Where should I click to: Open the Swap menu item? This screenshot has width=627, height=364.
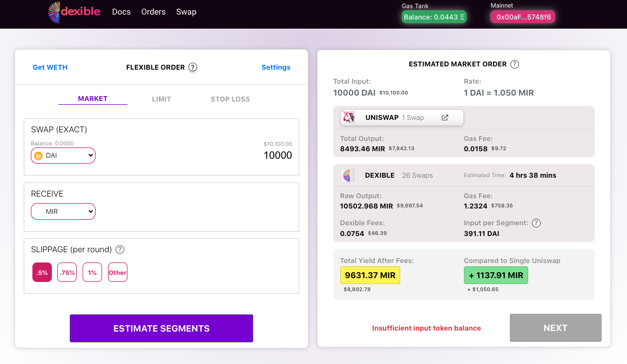pyautogui.click(x=186, y=12)
